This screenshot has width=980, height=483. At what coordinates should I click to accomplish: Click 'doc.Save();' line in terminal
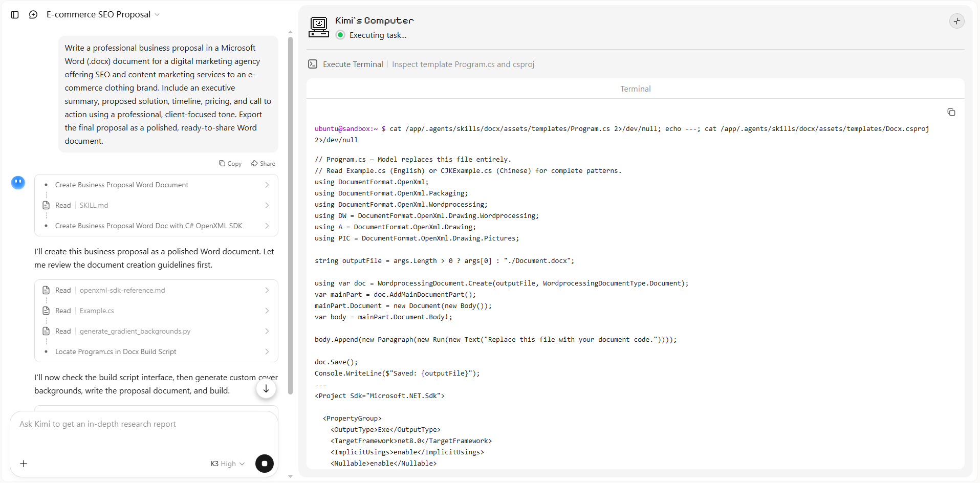(336, 362)
